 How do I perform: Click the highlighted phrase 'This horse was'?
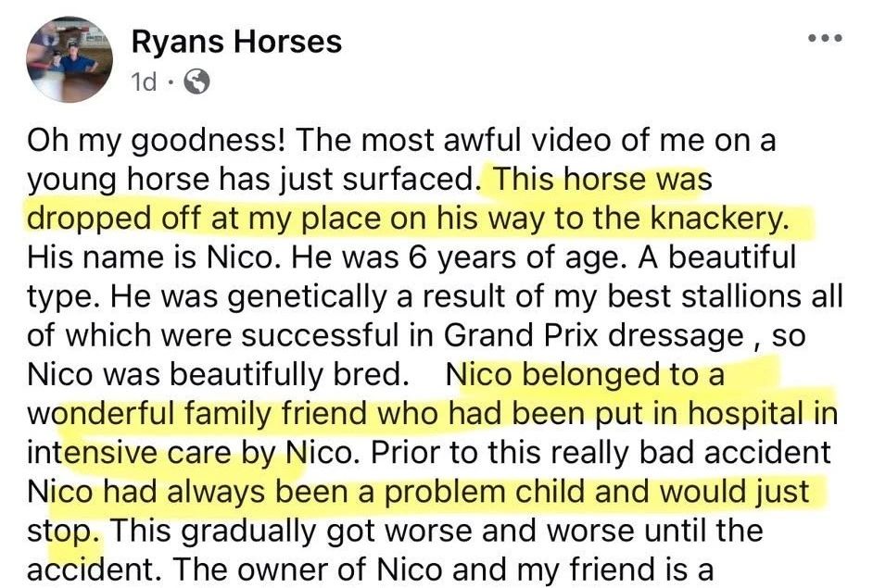pyautogui.click(x=603, y=181)
